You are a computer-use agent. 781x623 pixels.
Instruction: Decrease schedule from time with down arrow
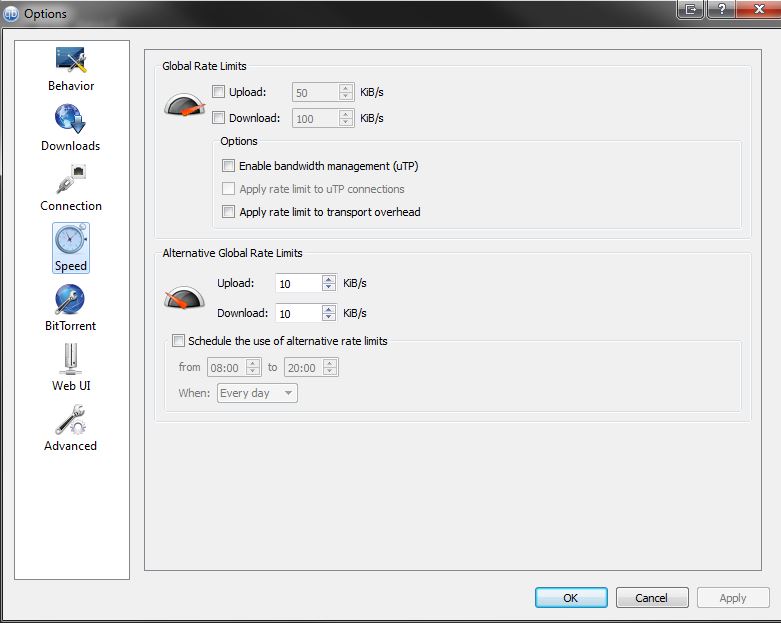(x=253, y=372)
